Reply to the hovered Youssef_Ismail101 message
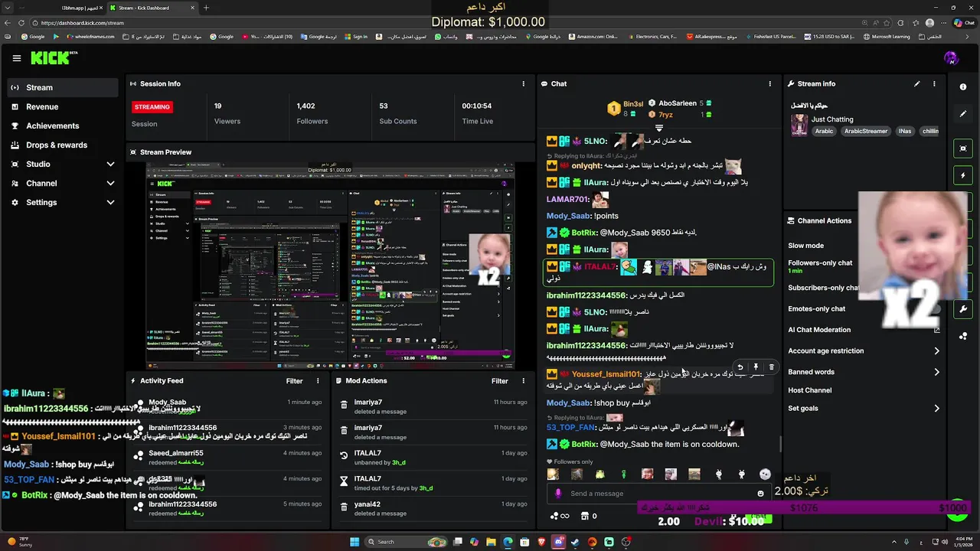This screenshot has width=980, height=551. tap(740, 367)
